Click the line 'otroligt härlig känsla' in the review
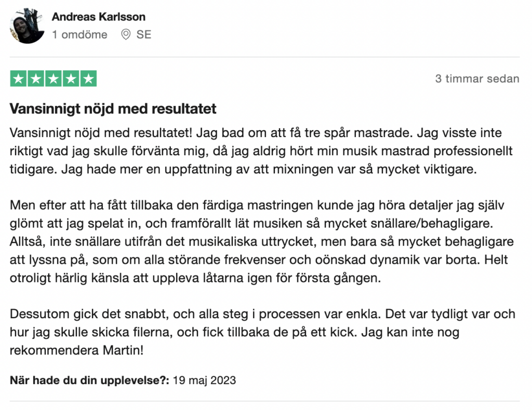Viewport: 532px width, 410px height. [195, 278]
